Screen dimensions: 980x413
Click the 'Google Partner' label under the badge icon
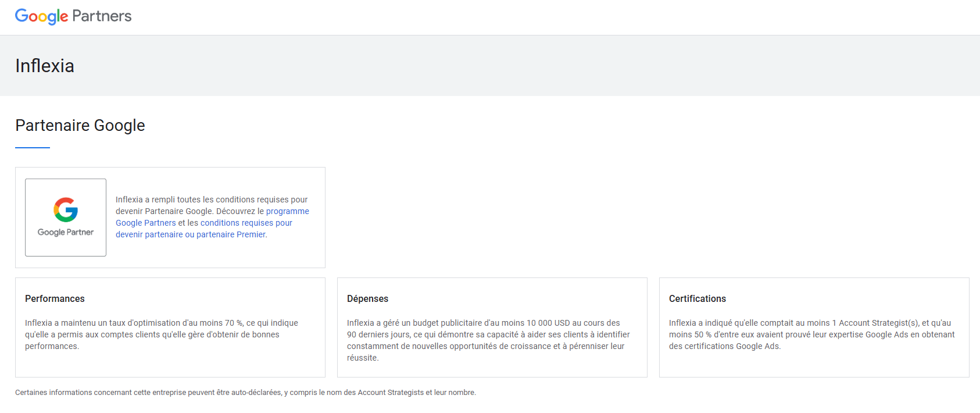[66, 232]
